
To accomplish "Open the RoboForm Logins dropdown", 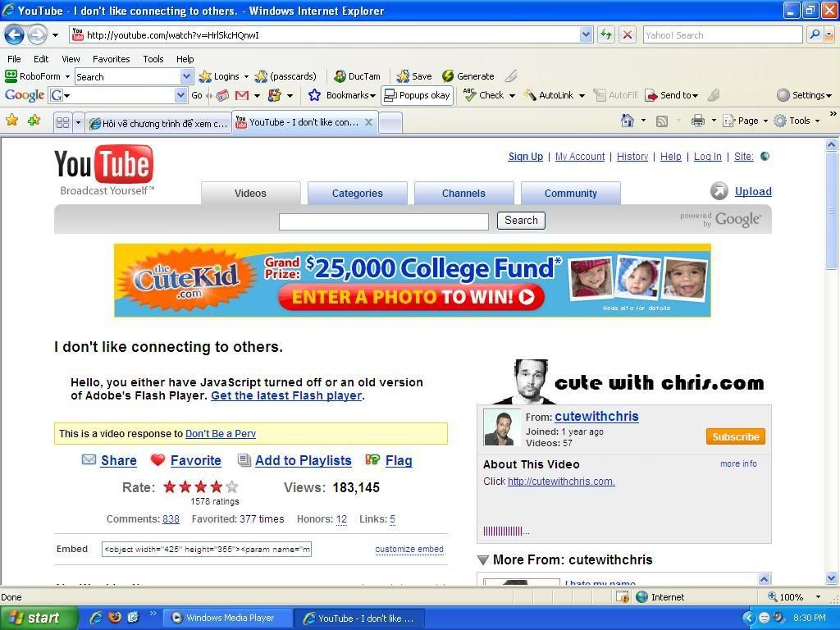I will point(246,76).
